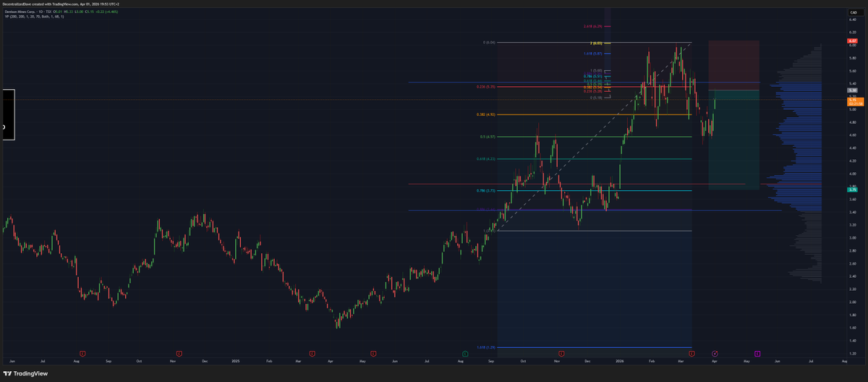Select the 0.618 (4.23) Fibonacci label

[485, 159]
